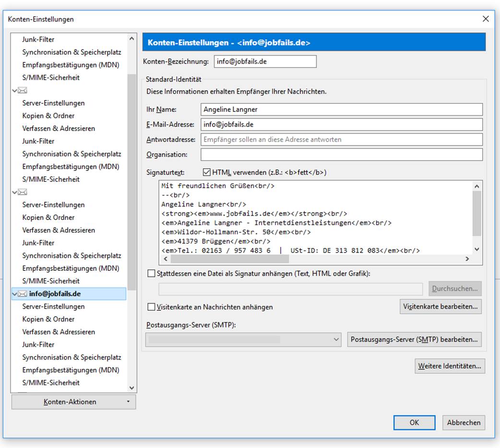The image size is (500, 448).
Task: Focus the Konten-Bezeichnung field
Action: 265,61
